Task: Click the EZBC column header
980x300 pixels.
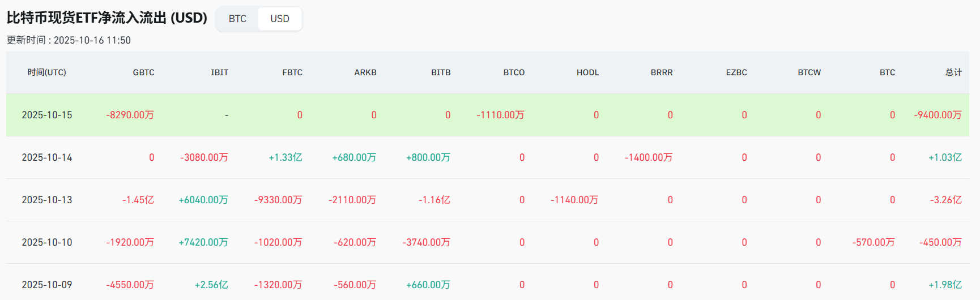Action: [736, 72]
